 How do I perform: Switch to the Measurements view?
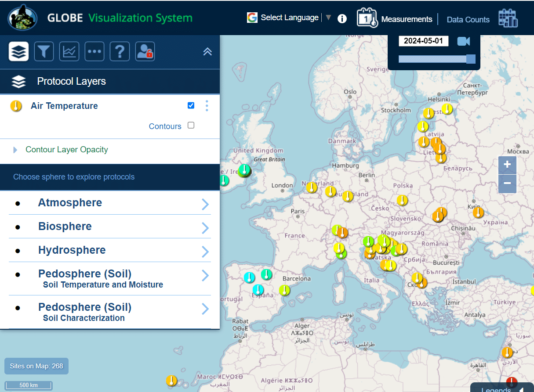[407, 19]
